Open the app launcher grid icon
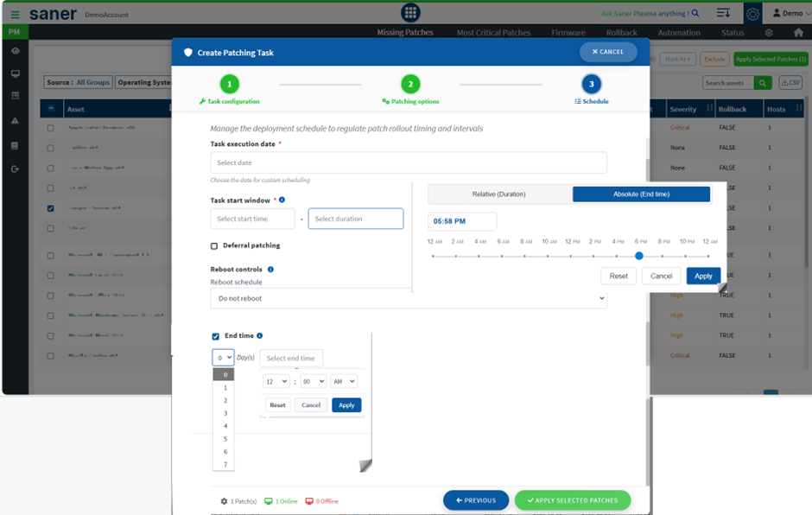The height and width of the screenshot is (515, 812). [x=411, y=13]
